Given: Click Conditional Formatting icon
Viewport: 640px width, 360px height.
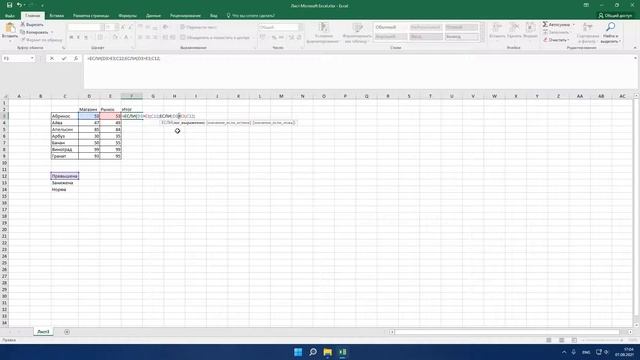Looking at the screenshot, I should tap(323, 28).
